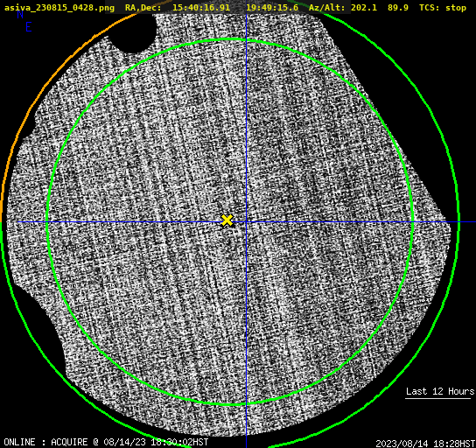Select the RA value 15:40:16.91

(x=201, y=8)
